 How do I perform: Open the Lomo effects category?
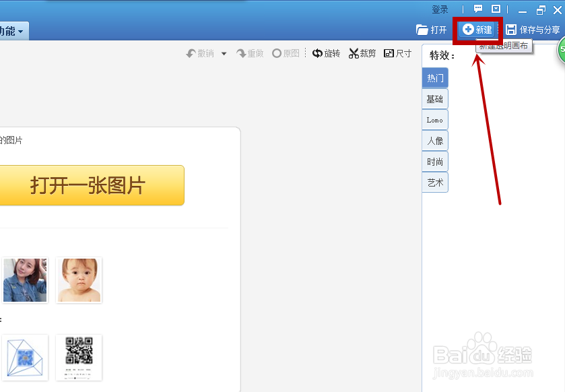(x=434, y=119)
